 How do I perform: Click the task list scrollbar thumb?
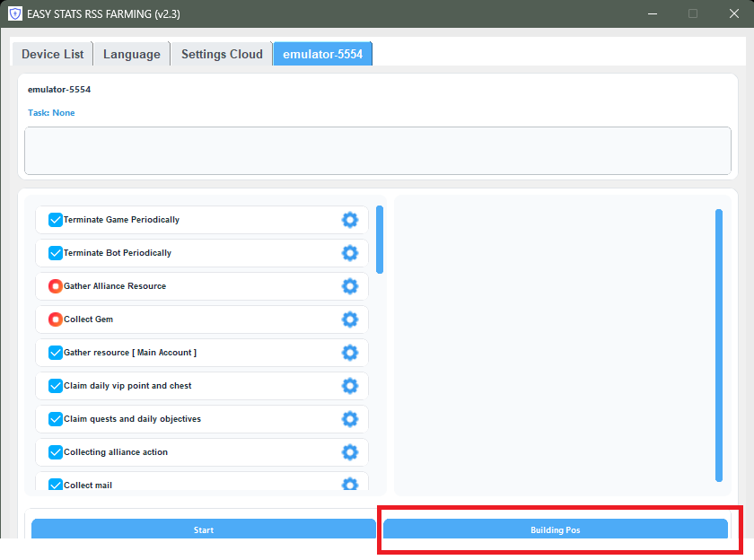380,240
